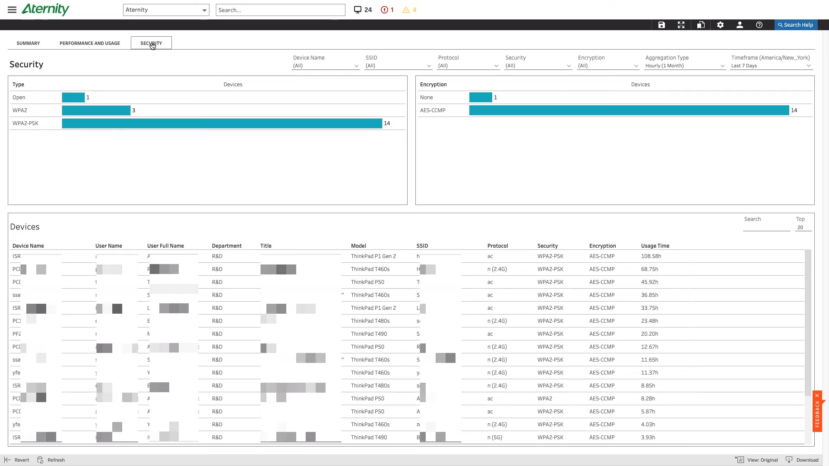The image size is (829, 466).
Task: Select the Security tab
Action: pos(151,43)
